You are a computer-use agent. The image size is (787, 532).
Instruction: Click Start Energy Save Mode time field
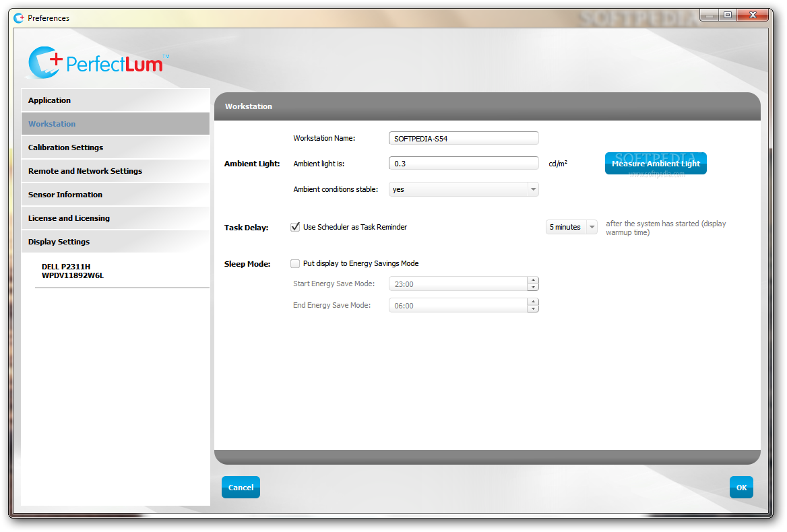click(458, 284)
